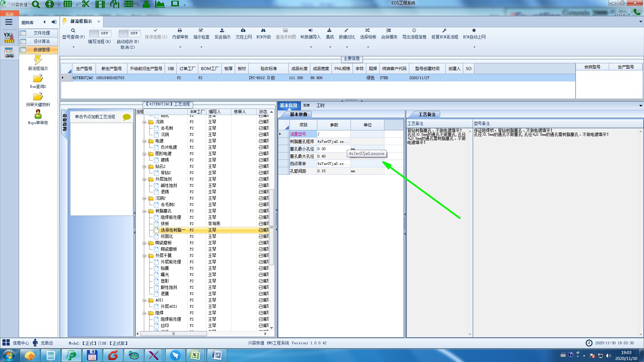
Task: Collapse the 图形电镀 tree node
Action: point(144,154)
